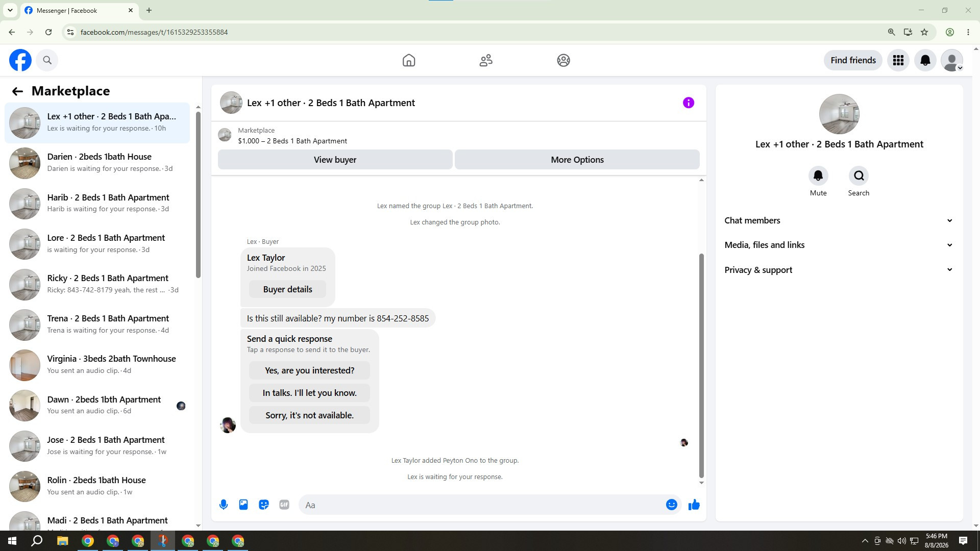Go to Facebook Home icon
Screen dimensions: 980x551
point(409,60)
